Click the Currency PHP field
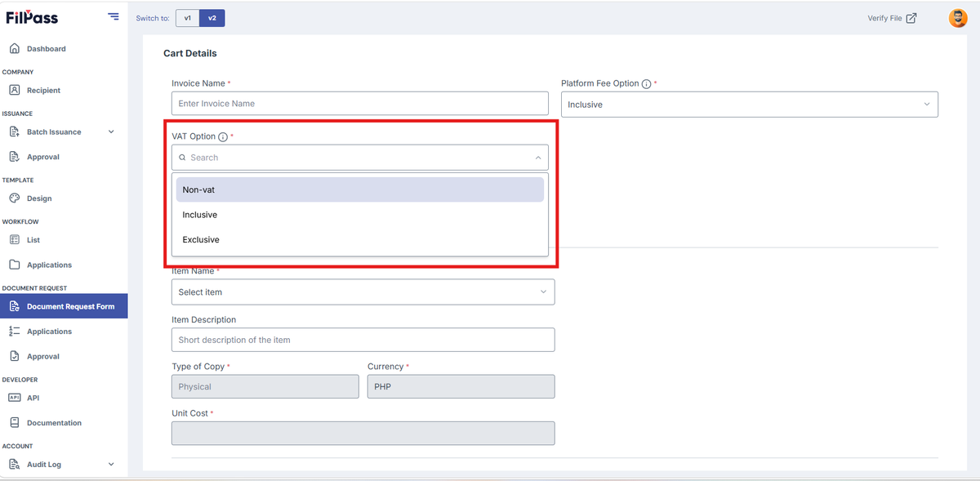 tap(461, 386)
